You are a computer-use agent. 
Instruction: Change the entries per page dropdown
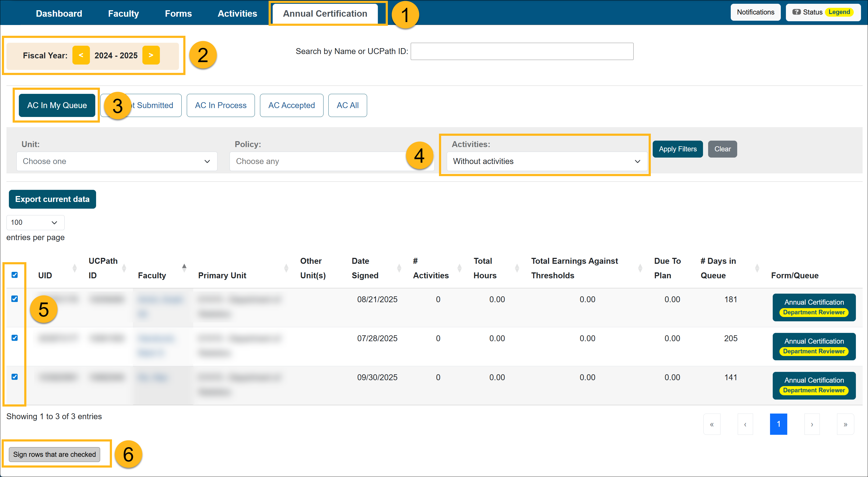pyautogui.click(x=35, y=223)
